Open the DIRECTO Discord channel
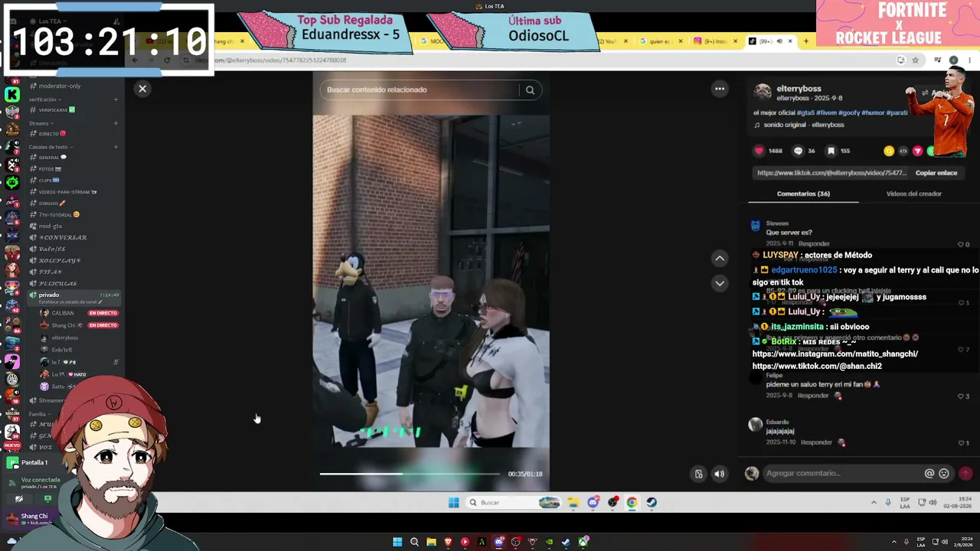This screenshot has width=980, height=551. [x=54, y=134]
